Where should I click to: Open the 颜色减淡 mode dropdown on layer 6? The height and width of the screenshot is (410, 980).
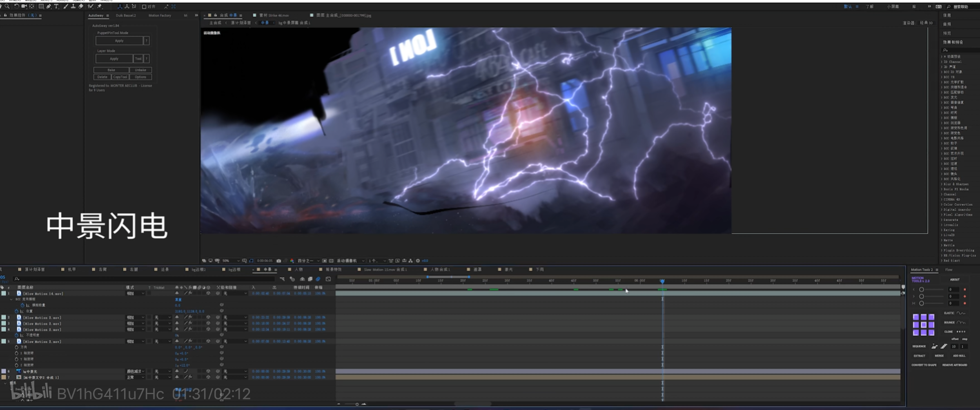point(136,371)
